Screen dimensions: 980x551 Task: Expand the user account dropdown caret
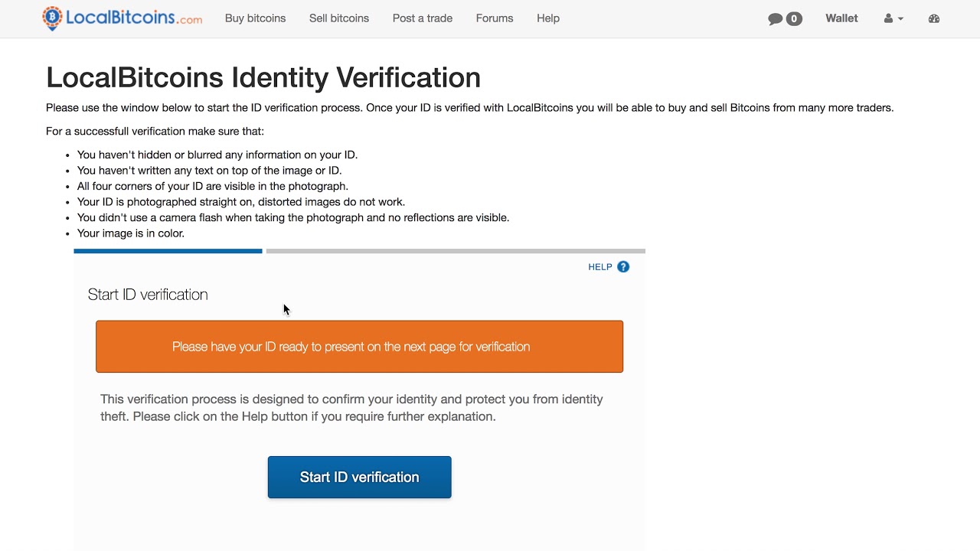point(900,19)
